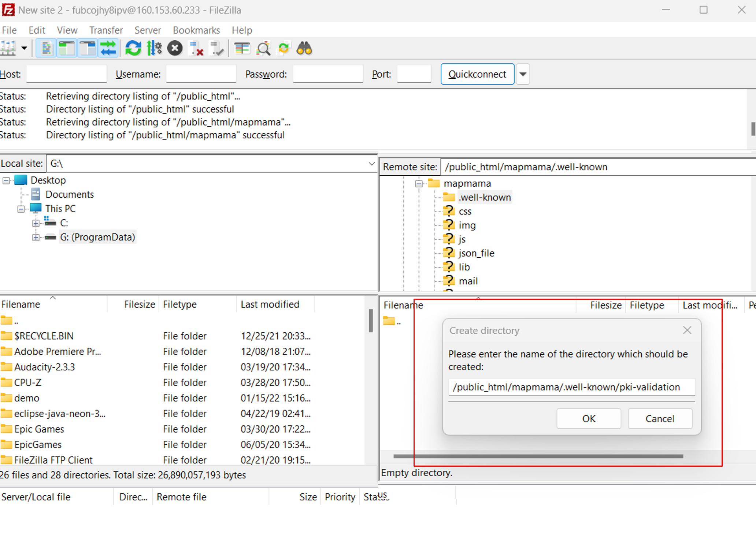
Task: Search for files with binoculars icon
Action: pos(304,48)
